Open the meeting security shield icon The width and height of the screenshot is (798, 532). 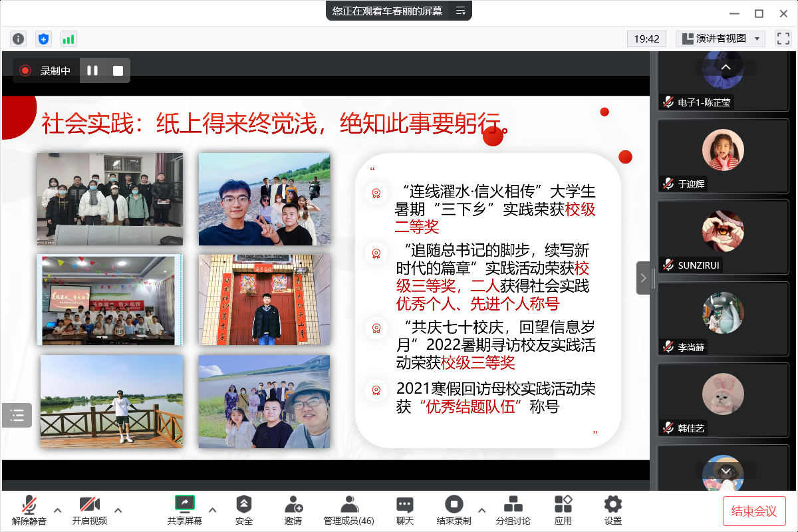point(43,38)
